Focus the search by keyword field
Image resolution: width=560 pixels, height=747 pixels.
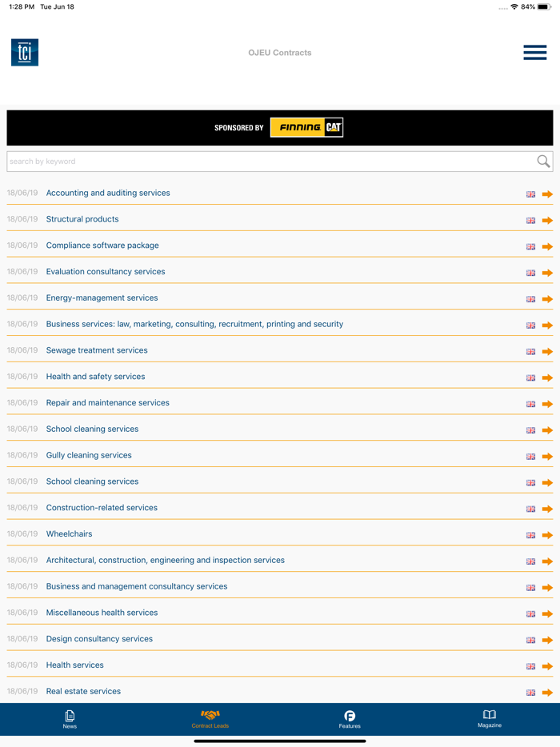280,162
